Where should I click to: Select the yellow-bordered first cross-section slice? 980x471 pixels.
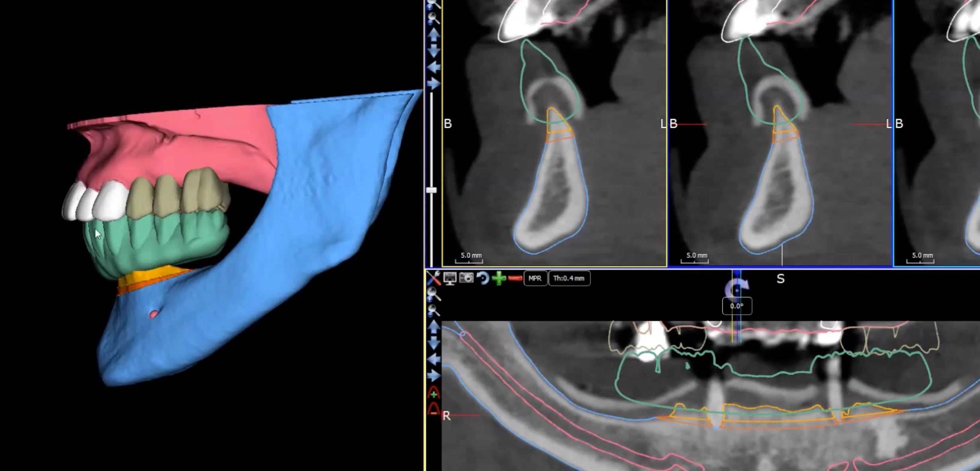[x=555, y=133]
